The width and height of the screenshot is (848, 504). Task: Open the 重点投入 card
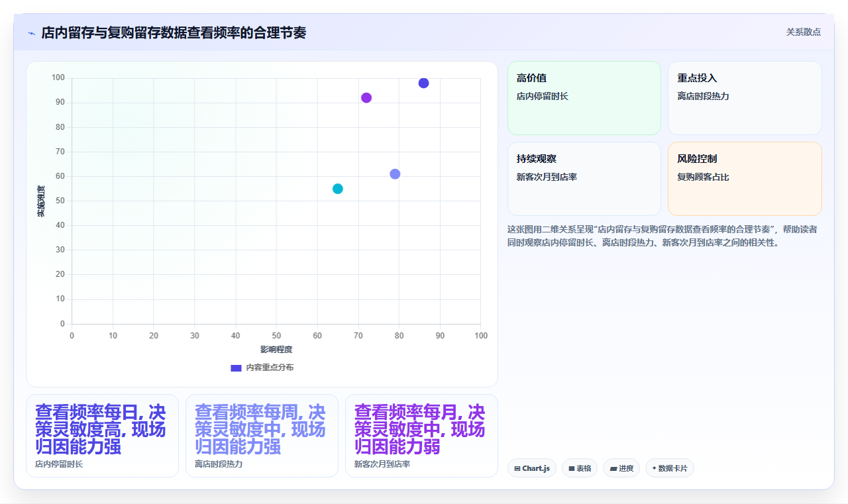click(745, 98)
